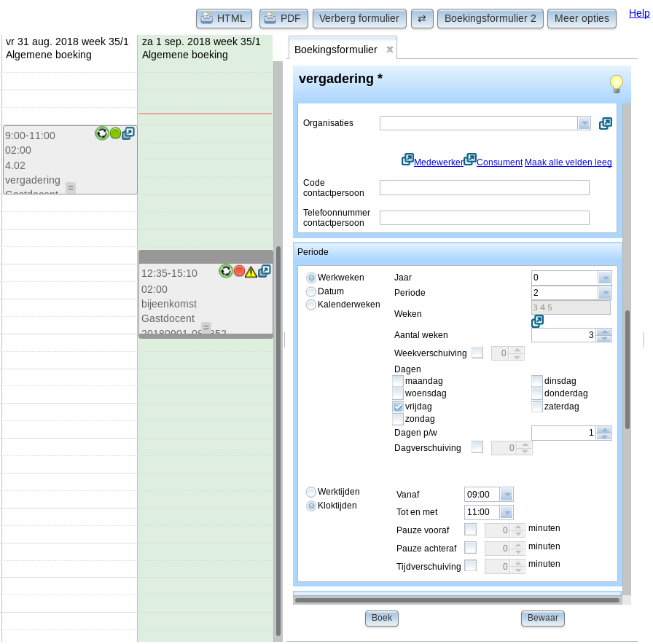Select the Kalenderweken radio button
The width and height of the screenshot is (653, 644).
[311, 305]
